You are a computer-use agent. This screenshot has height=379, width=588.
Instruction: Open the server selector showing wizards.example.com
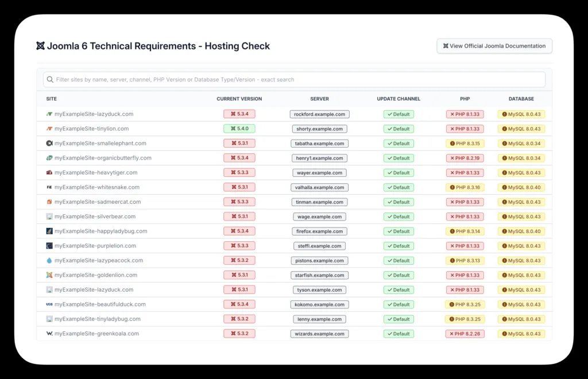[x=319, y=334]
